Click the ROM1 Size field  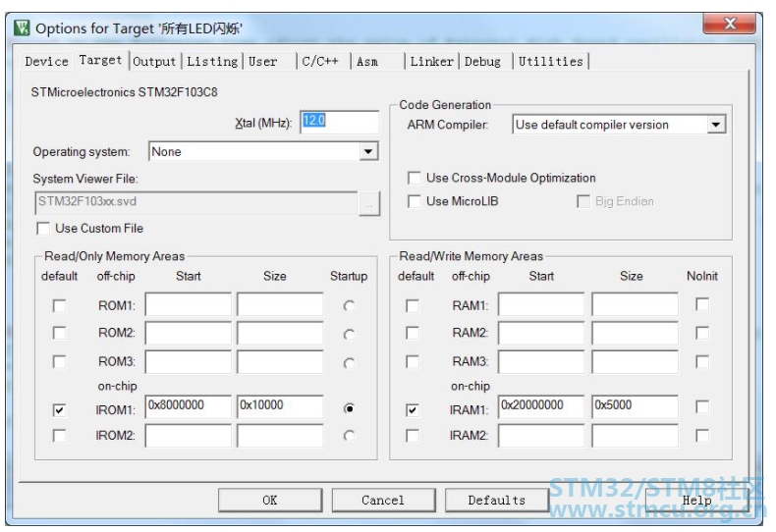pos(280,304)
